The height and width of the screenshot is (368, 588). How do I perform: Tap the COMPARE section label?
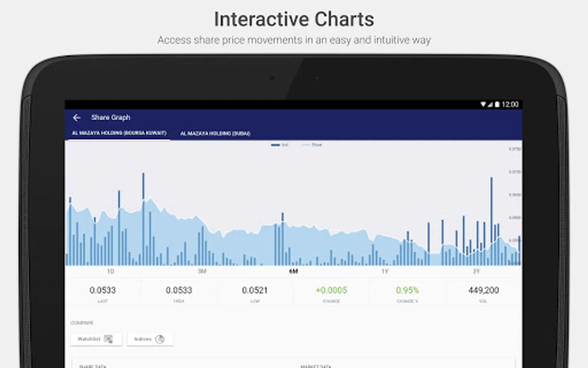tap(82, 323)
